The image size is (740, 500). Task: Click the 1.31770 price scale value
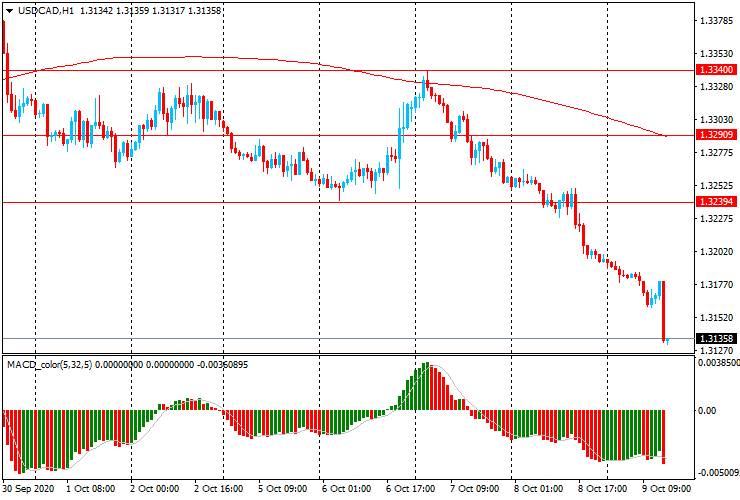click(717, 285)
